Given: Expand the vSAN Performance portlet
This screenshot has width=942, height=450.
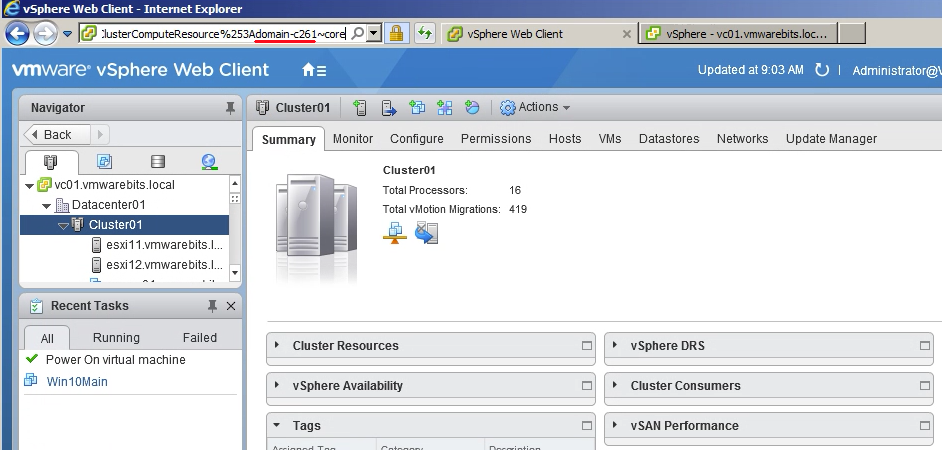Looking at the screenshot, I should pos(615,425).
